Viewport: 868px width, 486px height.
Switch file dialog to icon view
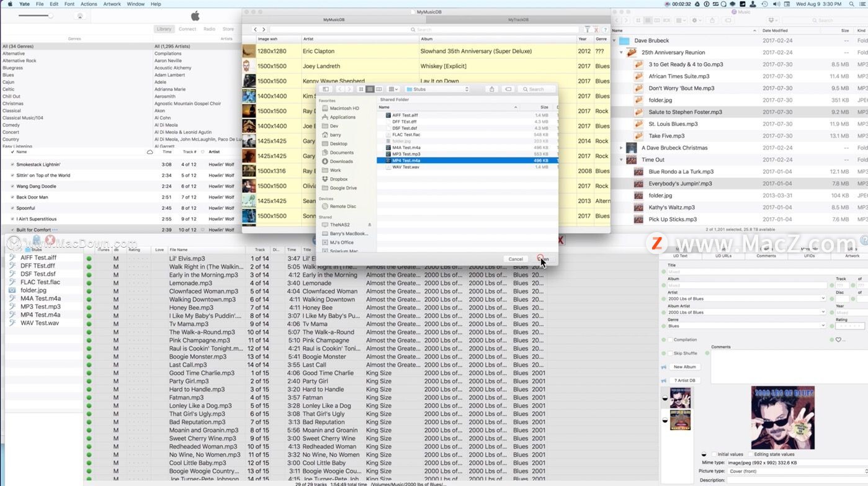click(361, 89)
